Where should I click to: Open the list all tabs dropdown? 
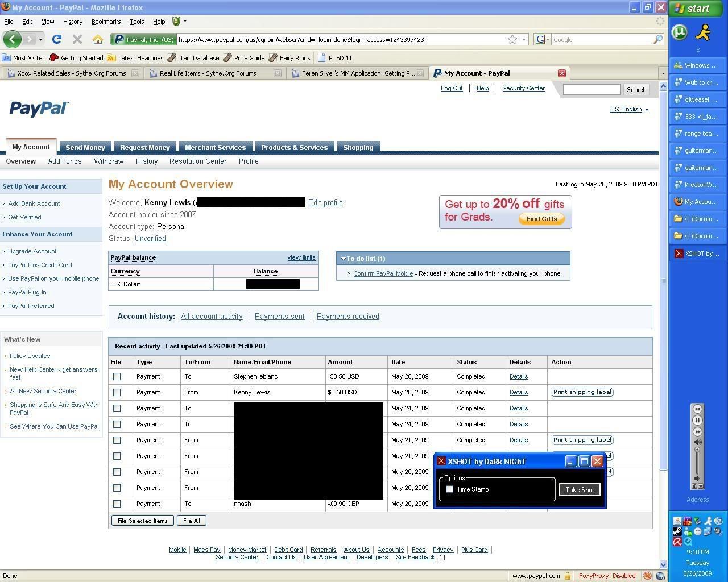coord(663,73)
